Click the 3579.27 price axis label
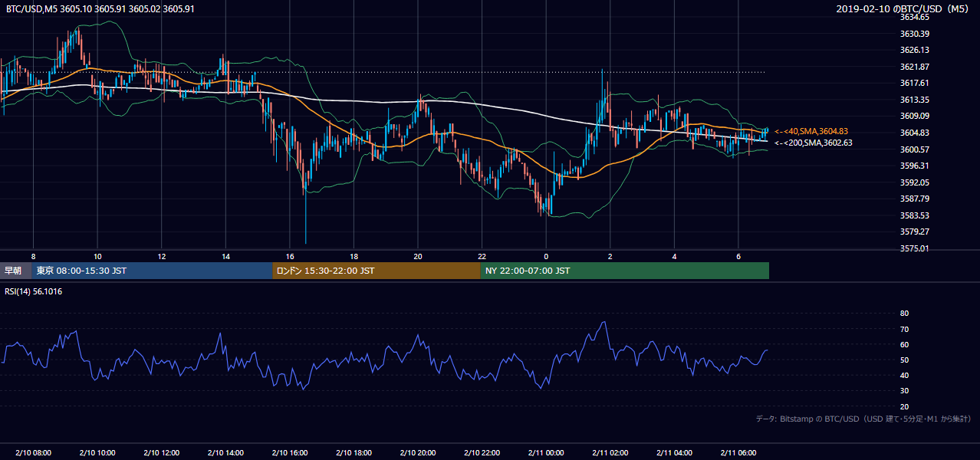980x460 pixels. (915, 232)
